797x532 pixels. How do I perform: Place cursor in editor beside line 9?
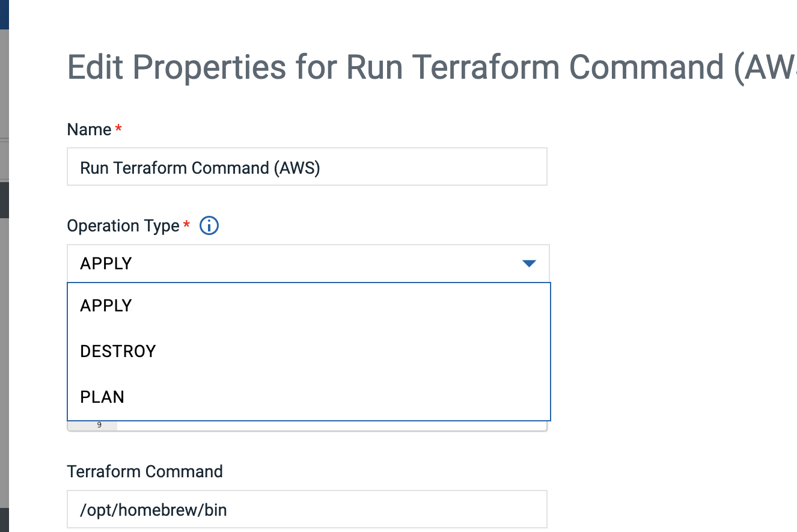click(331, 425)
